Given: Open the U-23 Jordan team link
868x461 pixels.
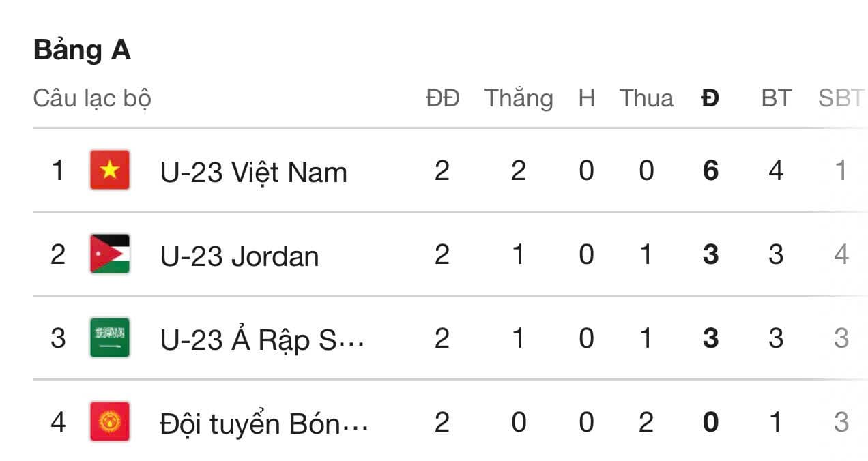Looking at the screenshot, I should coord(240,256).
